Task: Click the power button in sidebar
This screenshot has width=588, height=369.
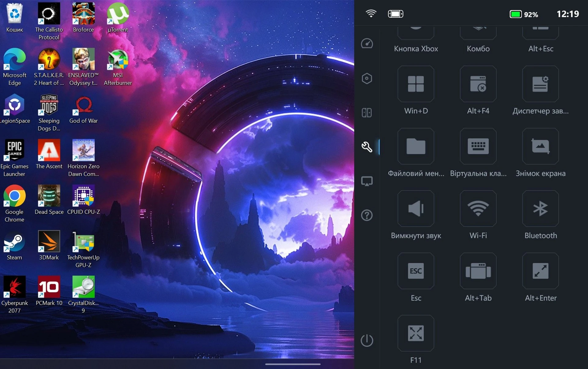Action: 367,340
